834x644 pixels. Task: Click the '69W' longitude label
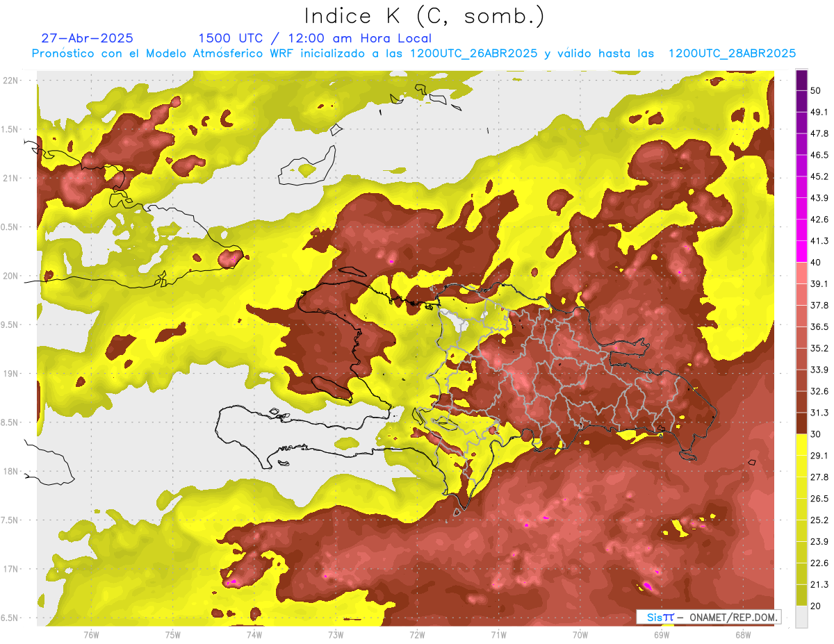[662, 634]
